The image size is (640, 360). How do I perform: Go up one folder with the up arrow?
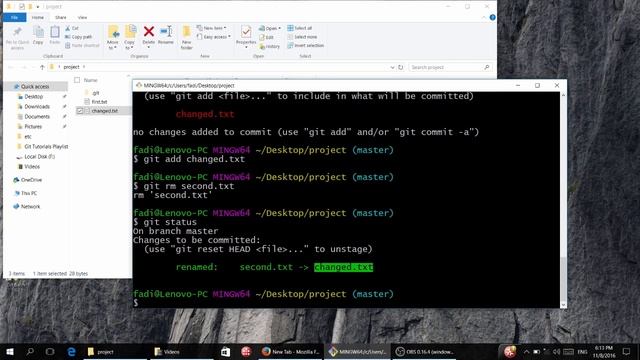[42, 67]
